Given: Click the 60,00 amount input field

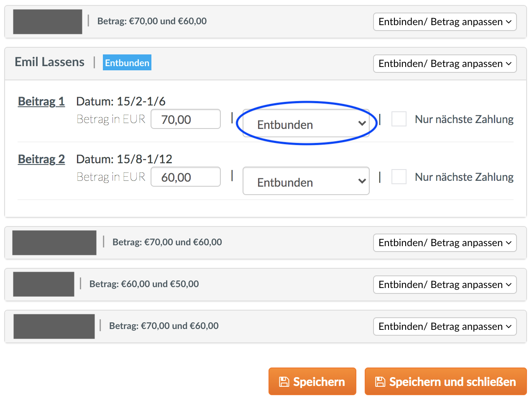Looking at the screenshot, I should tap(185, 177).
